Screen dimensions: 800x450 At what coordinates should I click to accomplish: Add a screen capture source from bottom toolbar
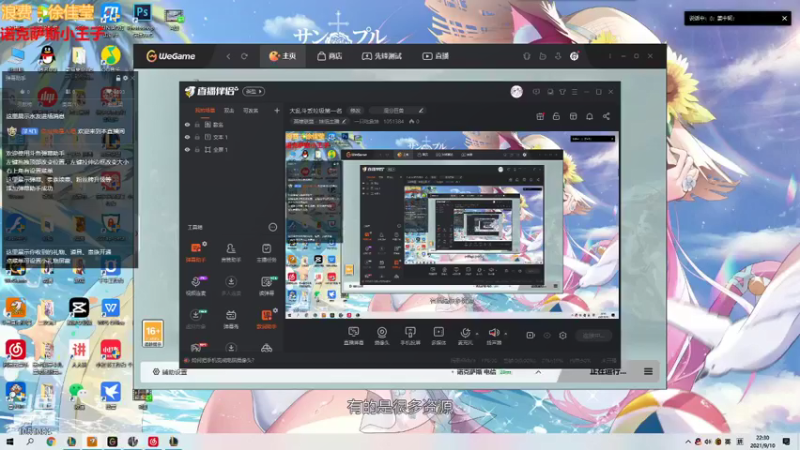[354, 336]
